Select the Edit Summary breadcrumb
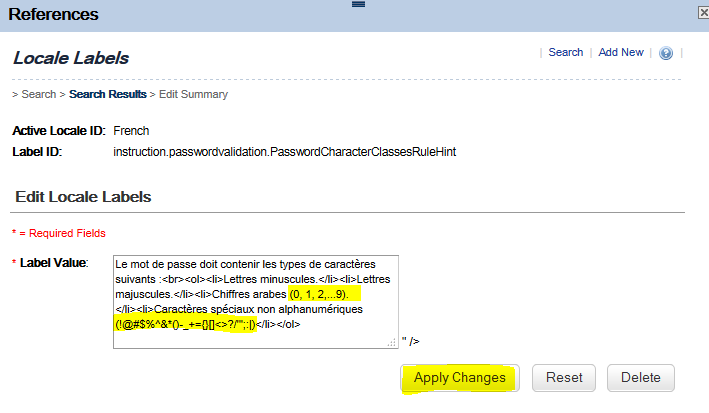Viewport: 709px width, 413px height. 193,94
